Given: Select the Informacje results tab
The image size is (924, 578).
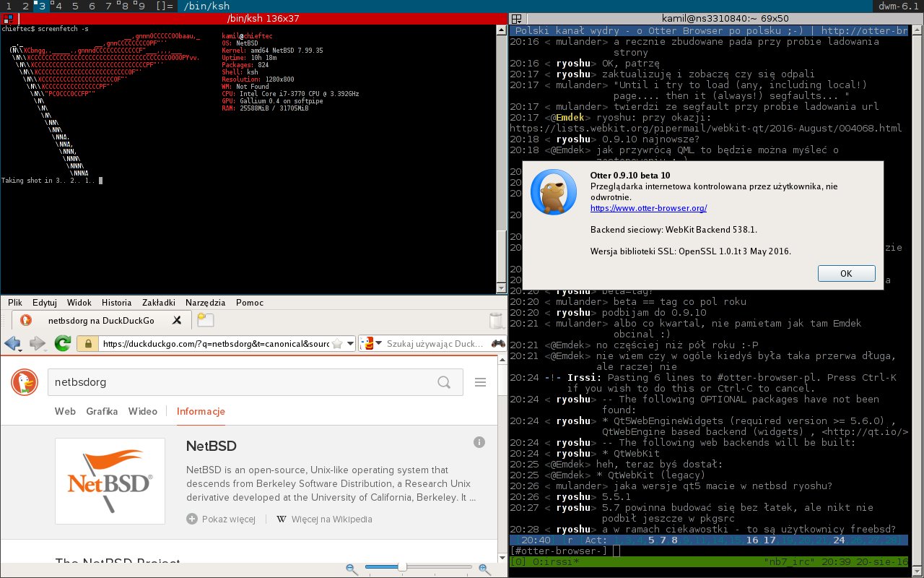Looking at the screenshot, I should tap(201, 411).
